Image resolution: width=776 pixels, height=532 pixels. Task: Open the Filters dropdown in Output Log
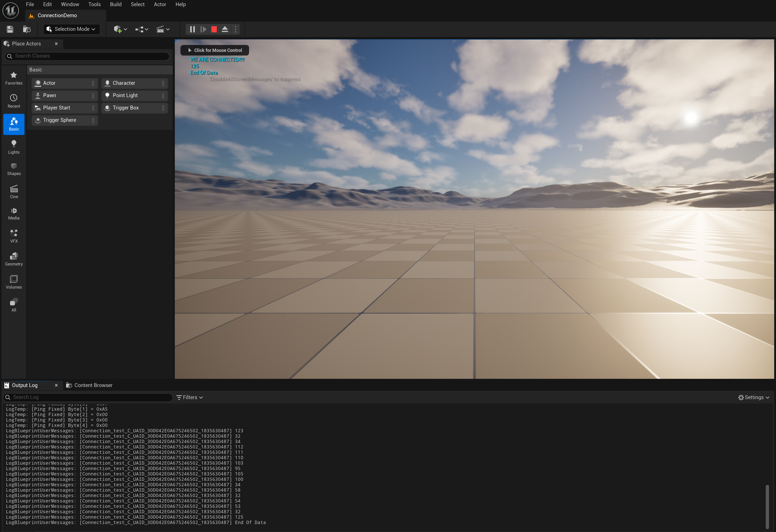190,397
